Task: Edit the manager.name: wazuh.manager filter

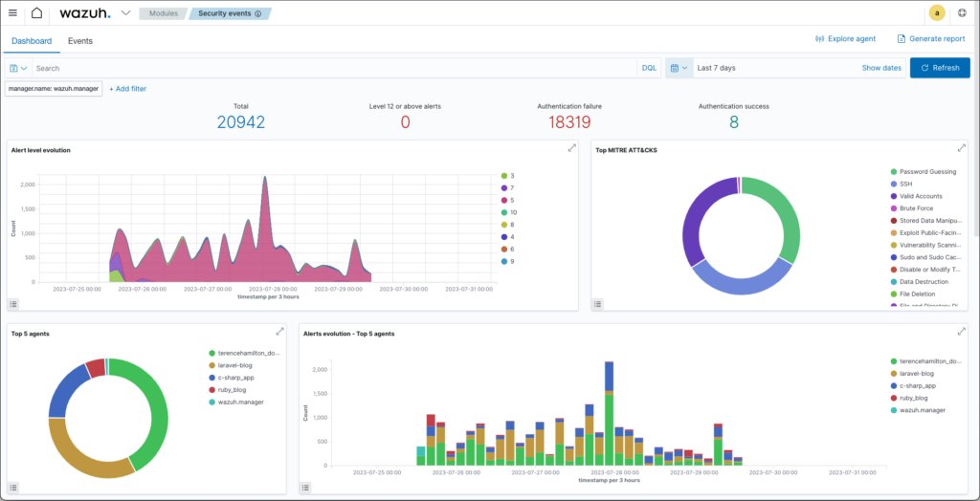Action: point(54,89)
